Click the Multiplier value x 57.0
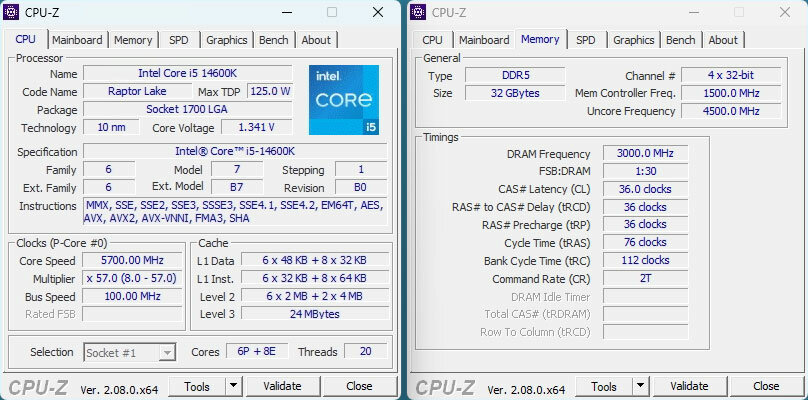The width and height of the screenshot is (808, 400). (132, 278)
